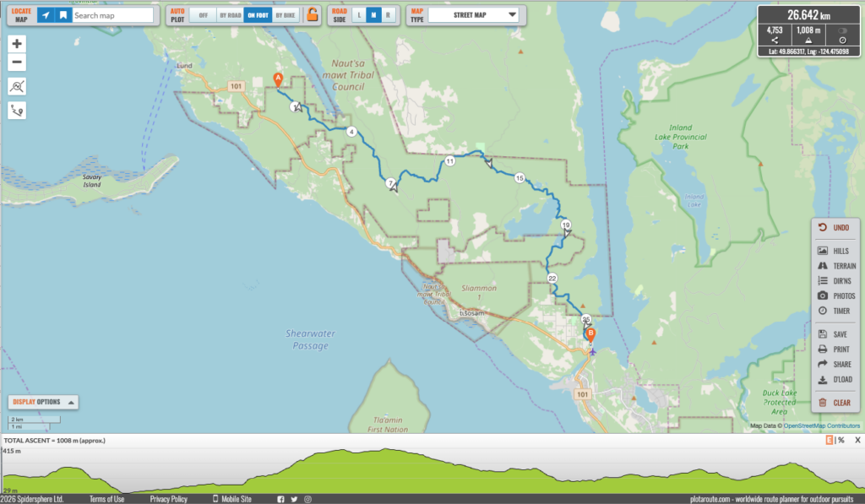Zoom out with the minus button
This screenshot has width=865, height=504.
[x=17, y=62]
